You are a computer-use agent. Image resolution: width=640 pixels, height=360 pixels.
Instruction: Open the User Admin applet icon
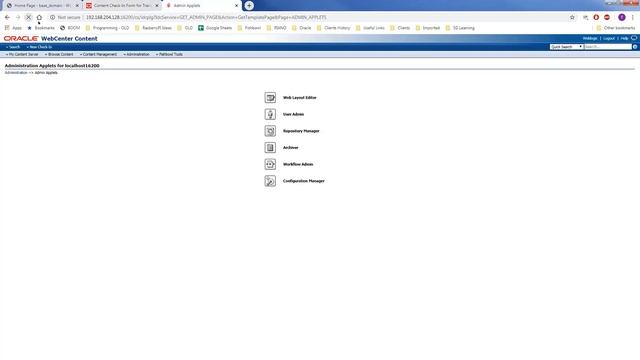pos(270,114)
